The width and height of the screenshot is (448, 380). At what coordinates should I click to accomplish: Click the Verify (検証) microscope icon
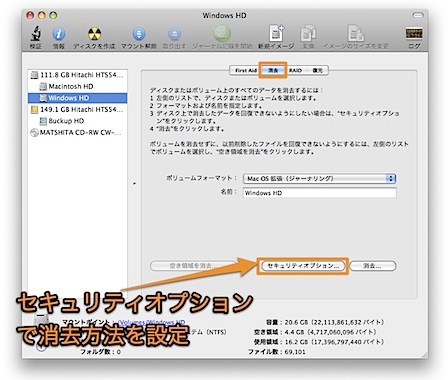(36, 33)
